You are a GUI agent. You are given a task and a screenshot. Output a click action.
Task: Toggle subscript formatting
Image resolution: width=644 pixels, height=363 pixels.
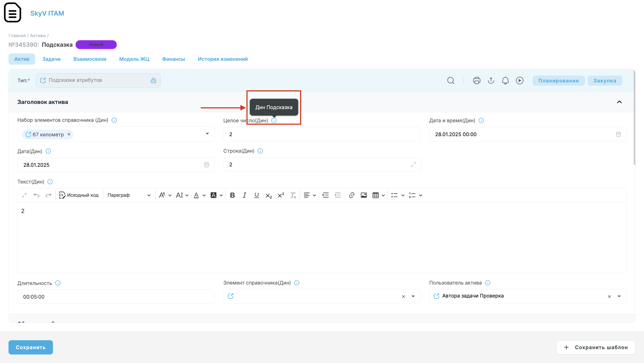pos(269,196)
